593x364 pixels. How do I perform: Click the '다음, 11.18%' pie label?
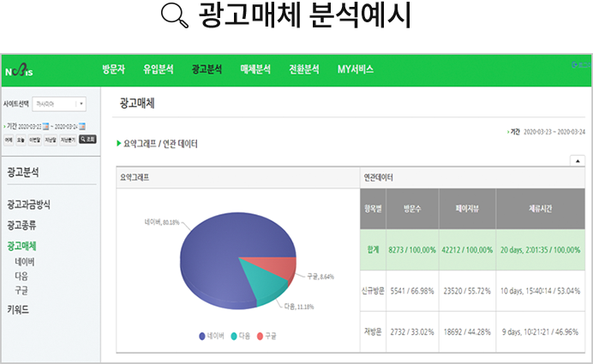[299, 307]
